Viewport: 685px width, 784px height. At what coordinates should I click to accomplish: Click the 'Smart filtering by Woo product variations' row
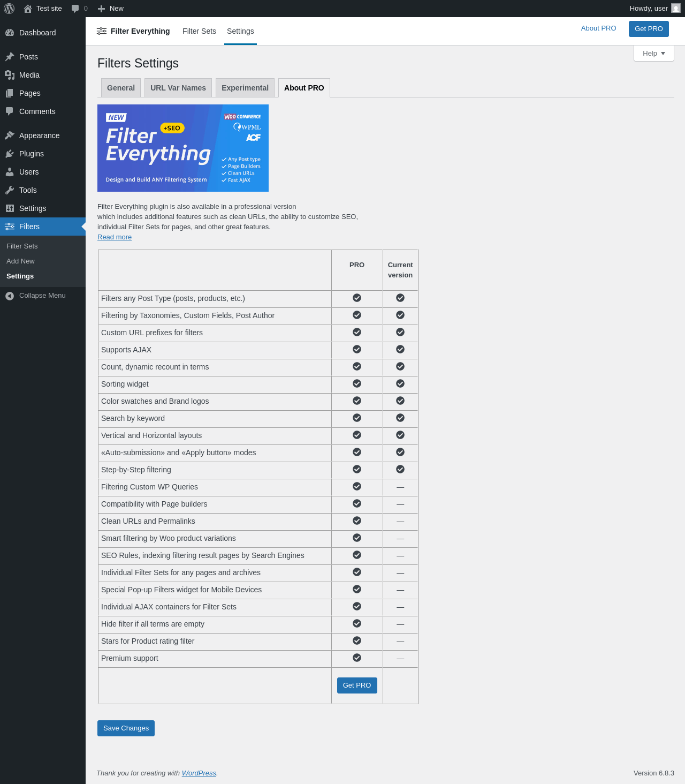click(x=258, y=539)
